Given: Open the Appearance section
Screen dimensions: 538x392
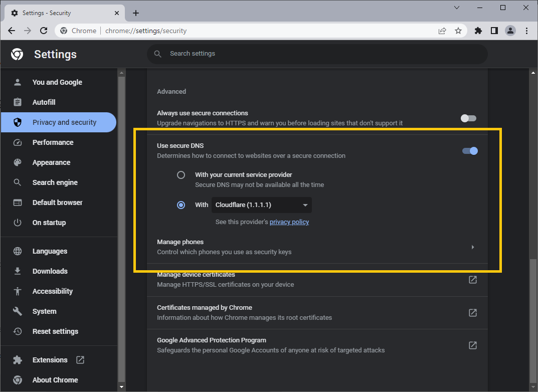Looking at the screenshot, I should pos(59,162).
